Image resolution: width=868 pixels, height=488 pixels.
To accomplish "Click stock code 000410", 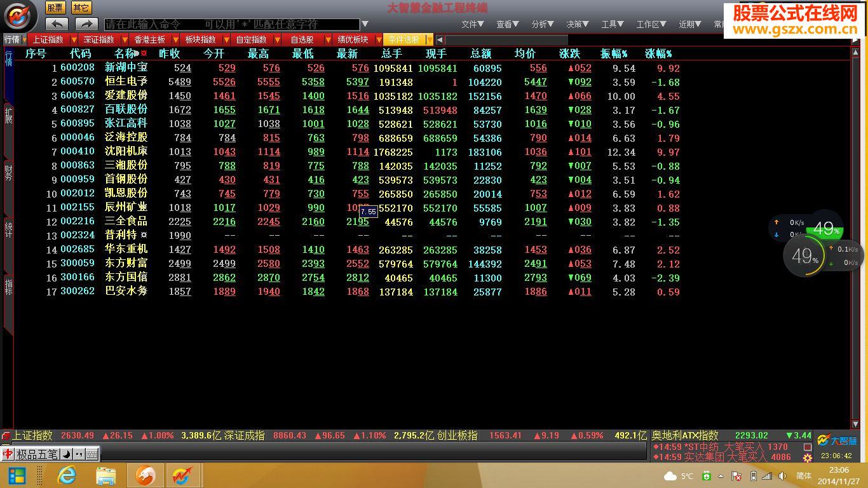I will click(78, 152).
